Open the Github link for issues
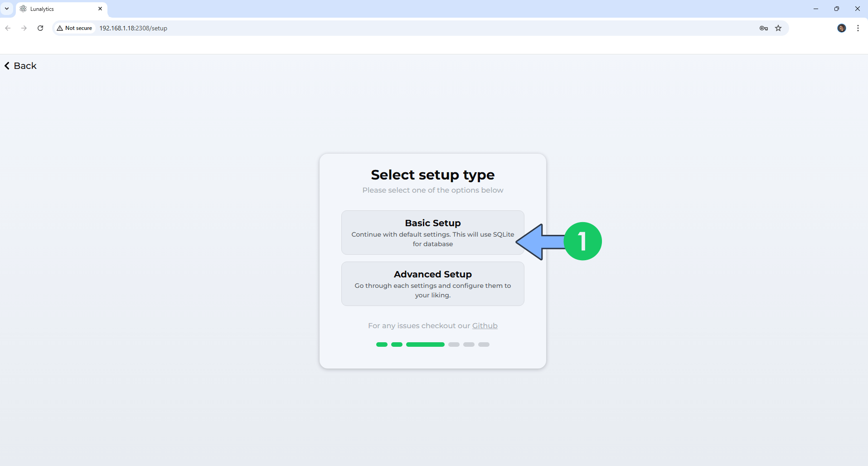Screen dimensions: 868x466 tap(485, 325)
